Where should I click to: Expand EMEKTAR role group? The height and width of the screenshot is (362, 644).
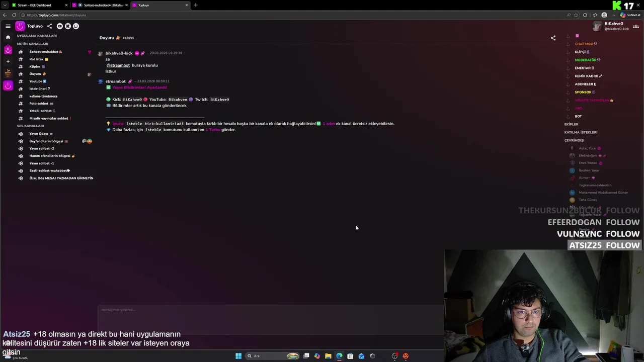pos(585,68)
